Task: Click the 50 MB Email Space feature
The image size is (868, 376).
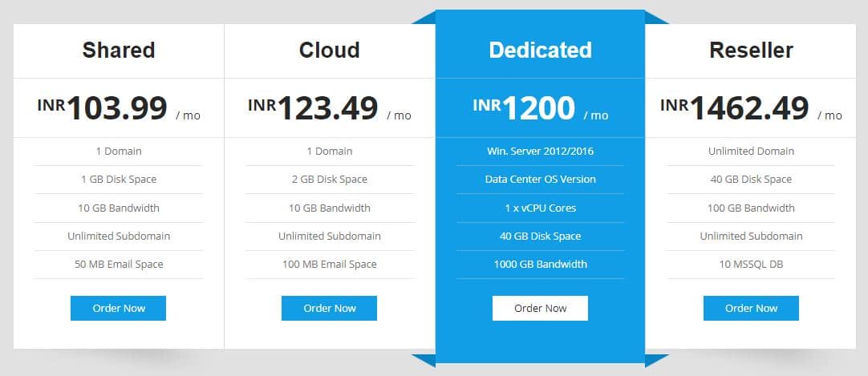Action: (x=119, y=265)
